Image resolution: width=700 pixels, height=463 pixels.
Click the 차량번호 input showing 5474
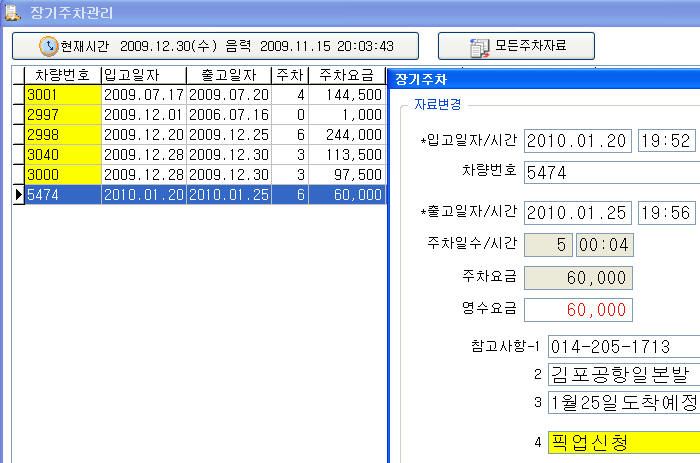click(x=612, y=172)
